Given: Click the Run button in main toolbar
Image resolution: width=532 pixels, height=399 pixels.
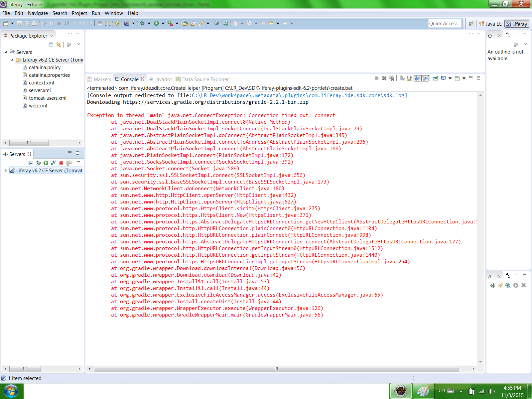Looking at the screenshot, I should coord(156,23).
